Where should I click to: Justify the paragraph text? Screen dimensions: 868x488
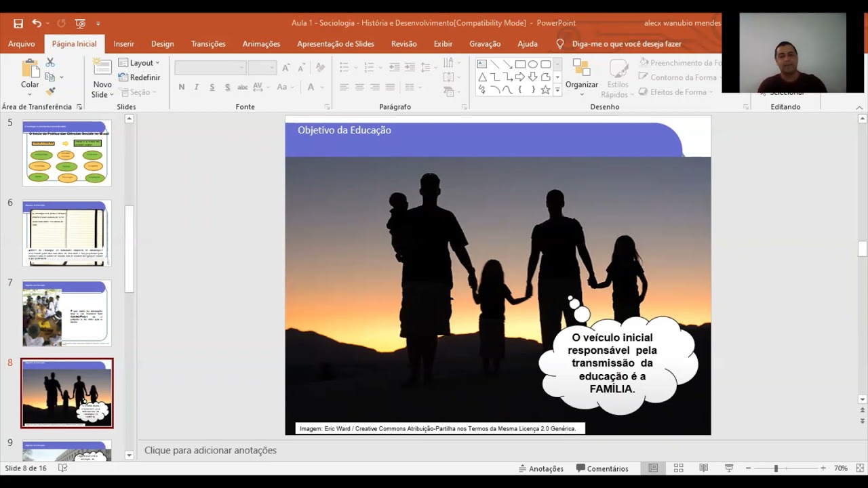pyautogui.click(x=390, y=87)
